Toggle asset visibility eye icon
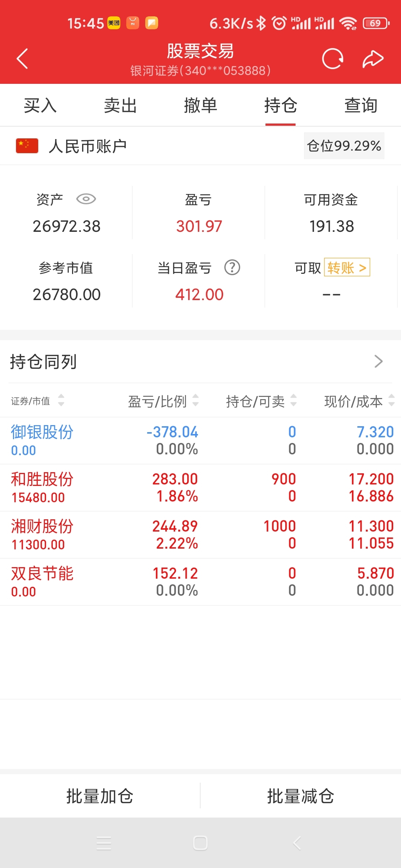 click(86, 199)
